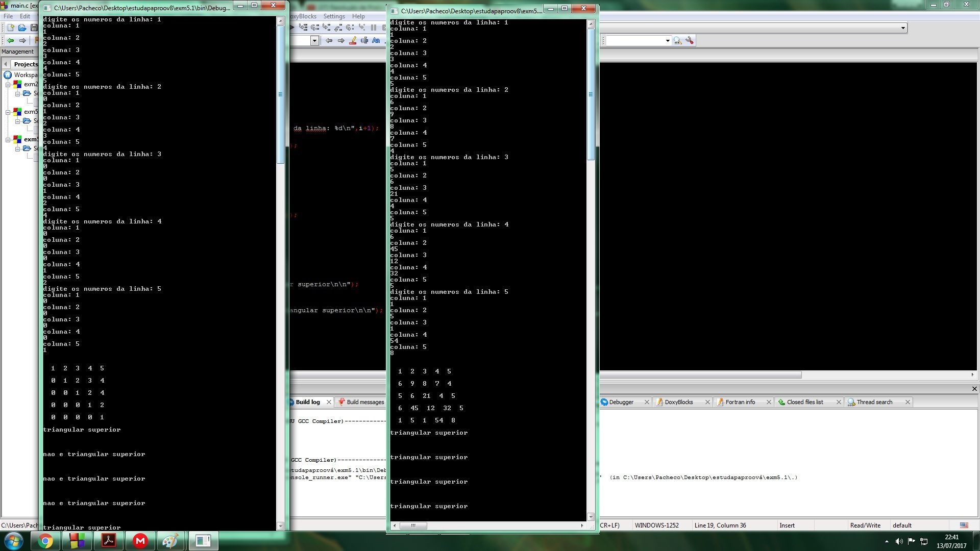
Task: Click the debugger Break pause icon
Action: [374, 28]
